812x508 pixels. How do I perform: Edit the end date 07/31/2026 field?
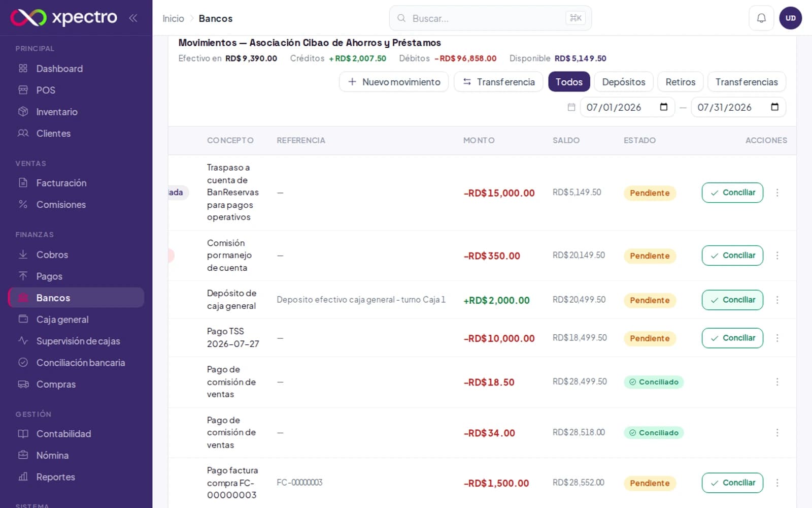click(738, 107)
